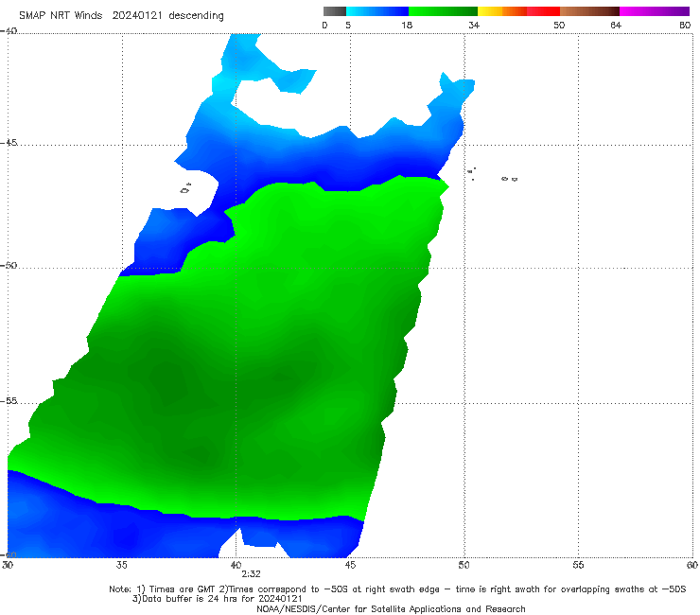
Task: Click the longitude label '35' on the axis
Action: click(x=121, y=565)
